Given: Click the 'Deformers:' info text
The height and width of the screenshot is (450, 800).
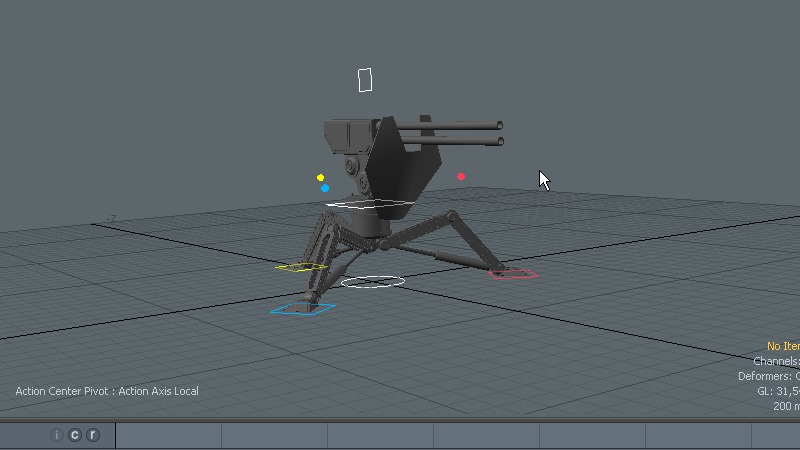Looking at the screenshot, I should point(768,376).
